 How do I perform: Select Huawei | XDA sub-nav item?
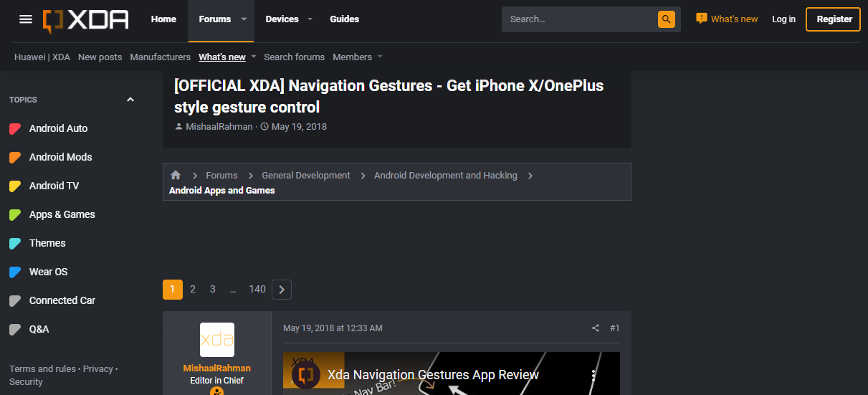(x=42, y=57)
